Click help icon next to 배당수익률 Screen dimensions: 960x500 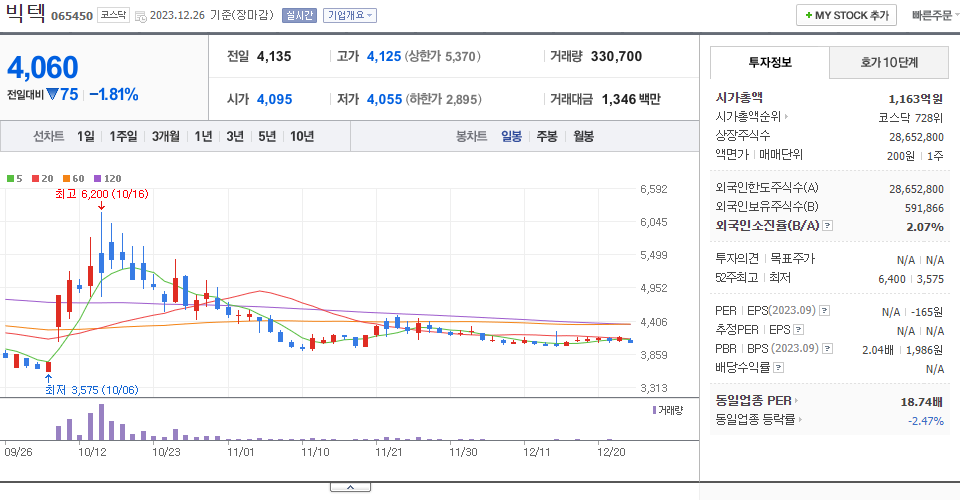[778, 368]
